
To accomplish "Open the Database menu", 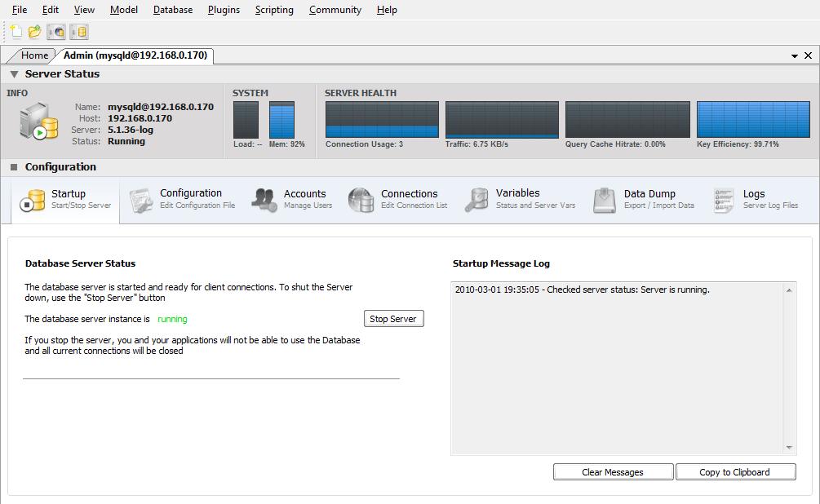I will [x=173, y=10].
